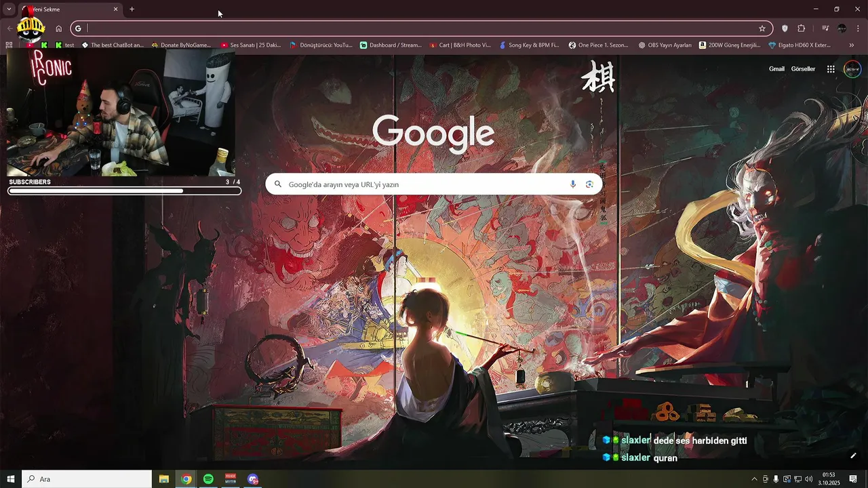
Task: Open the 'test' bookmark
Action: pyautogui.click(x=64, y=45)
